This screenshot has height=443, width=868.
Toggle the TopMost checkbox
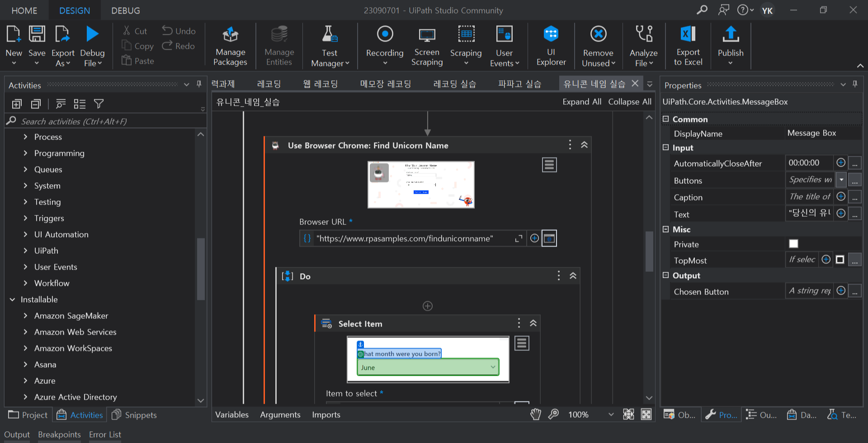pos(840,260)
